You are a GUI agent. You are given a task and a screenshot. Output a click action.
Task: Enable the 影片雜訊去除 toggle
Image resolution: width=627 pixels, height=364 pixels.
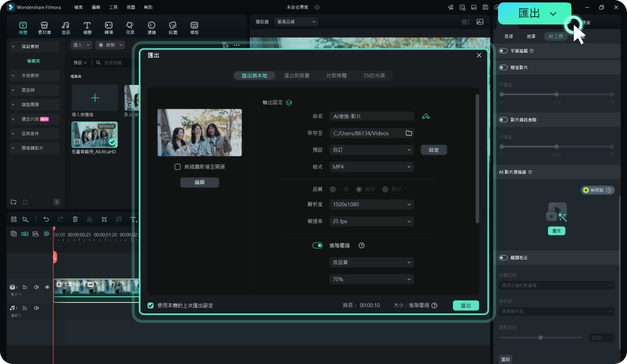(x=503, y=120)
